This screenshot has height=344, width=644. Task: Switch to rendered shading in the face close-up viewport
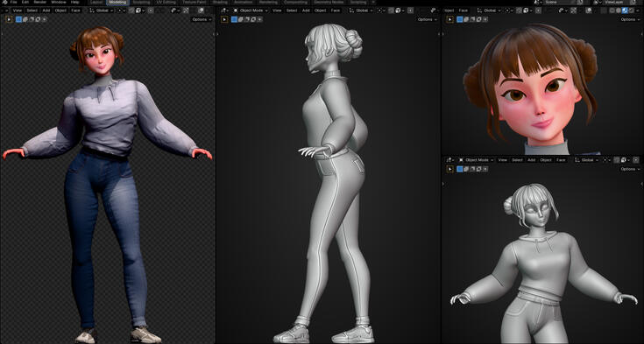(x=631, y=11)
